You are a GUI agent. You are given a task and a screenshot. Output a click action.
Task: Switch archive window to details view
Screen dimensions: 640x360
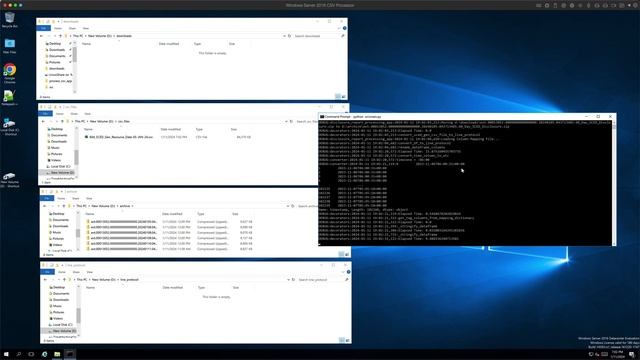click(x=341, y=254)
